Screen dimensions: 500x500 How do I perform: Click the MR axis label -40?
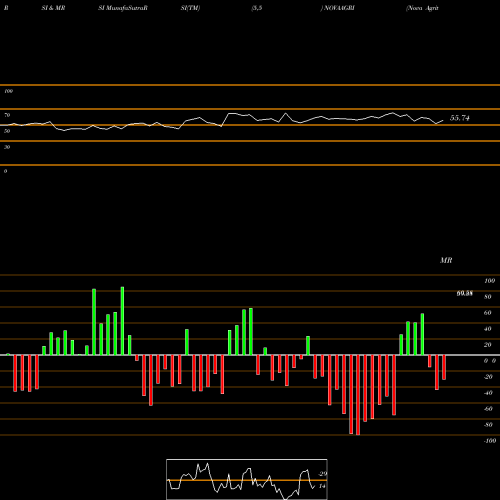488,393
